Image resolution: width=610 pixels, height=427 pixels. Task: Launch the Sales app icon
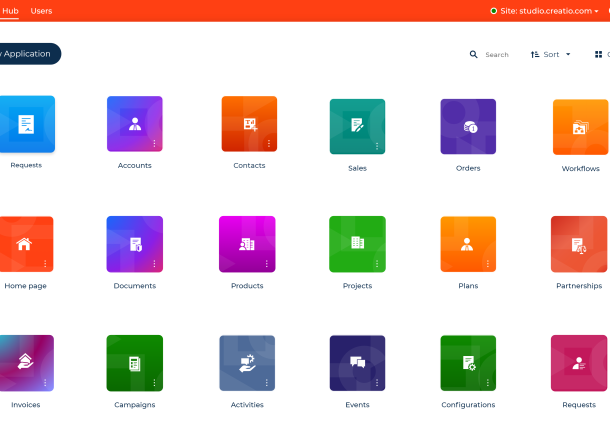point(357,126)
